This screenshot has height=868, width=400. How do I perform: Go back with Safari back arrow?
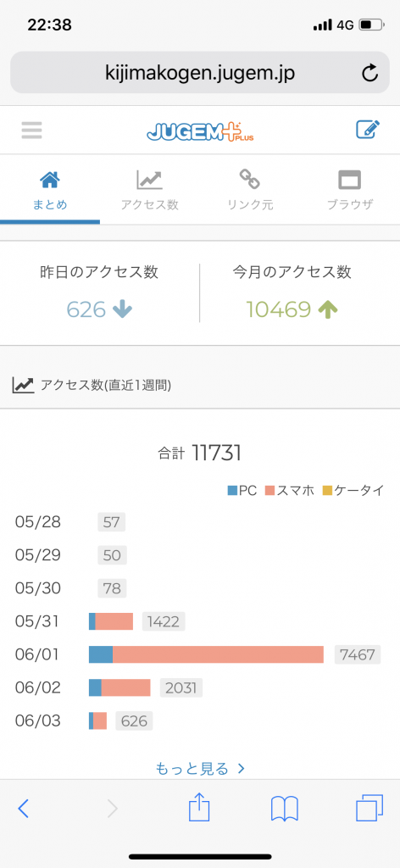[x=23, y=809]
